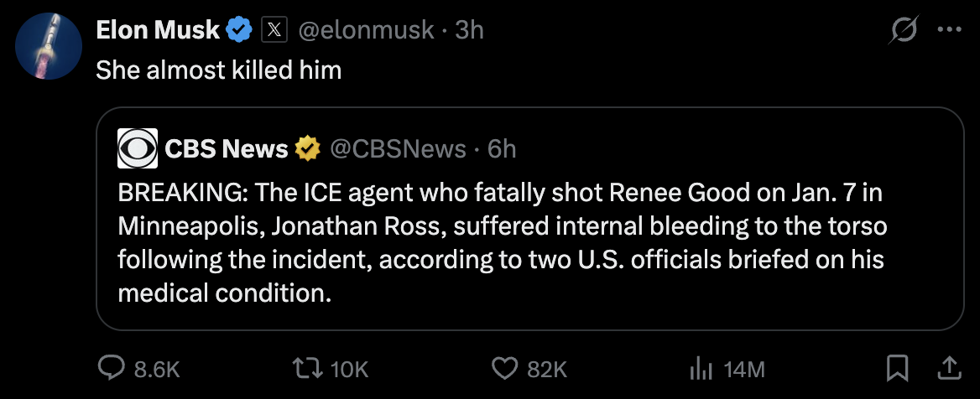Viewport: 980px width, 399px height.
Task: Click the Elon Musk display name
Action: click(158, 30)
